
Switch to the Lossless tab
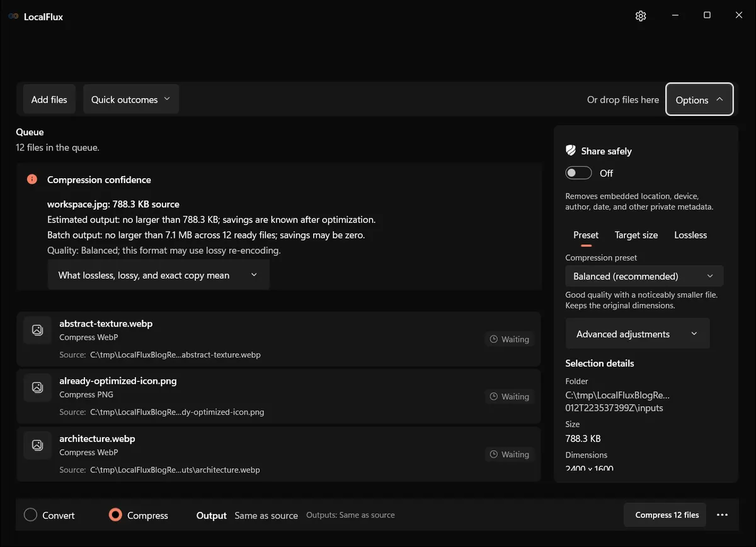click(x=690, y=235)
